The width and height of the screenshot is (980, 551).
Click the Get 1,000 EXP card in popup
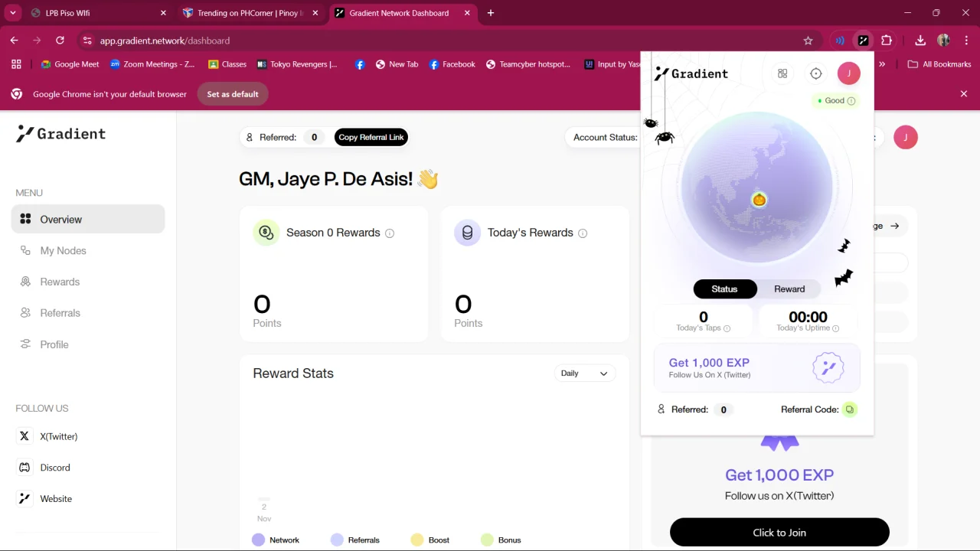point(756,368)
